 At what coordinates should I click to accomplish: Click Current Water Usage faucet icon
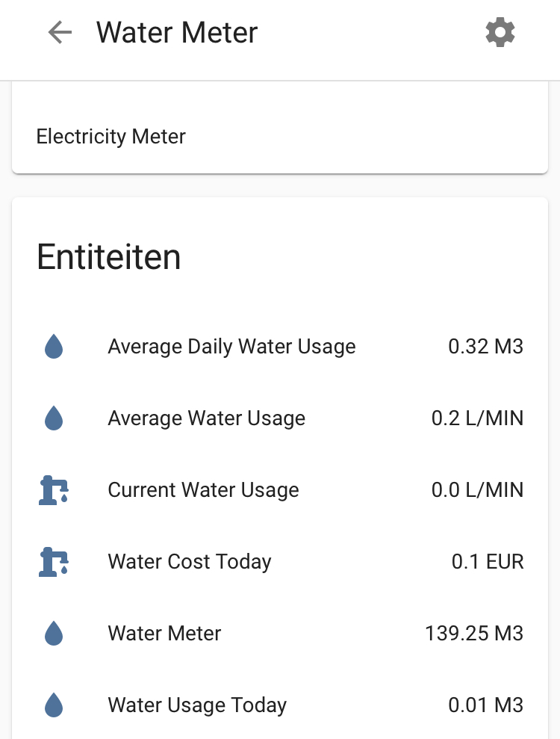click(54, 490)
